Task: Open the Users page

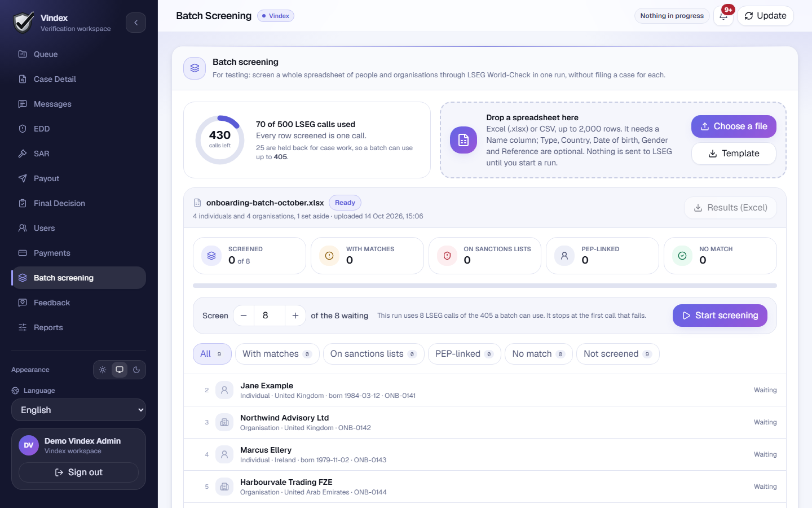Action: click(x=78, y=228)
